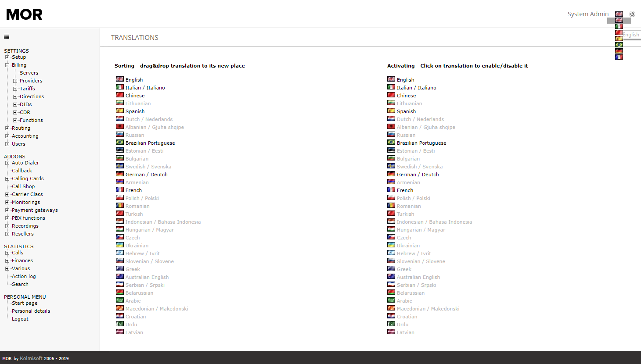Viewport: 641px width, 364px height.
Task: Click the power logout icon in header
Action: pyautogui.click(x=632, y=14)
